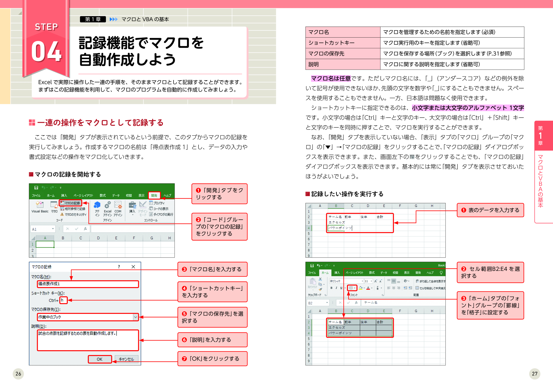Click the increase font size A icon
This screenshot has height=392, width=553.
coord(376,281)
